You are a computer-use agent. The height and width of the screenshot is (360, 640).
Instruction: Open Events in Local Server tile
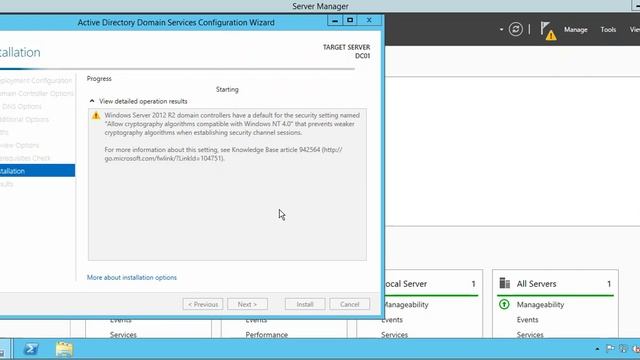392,320
